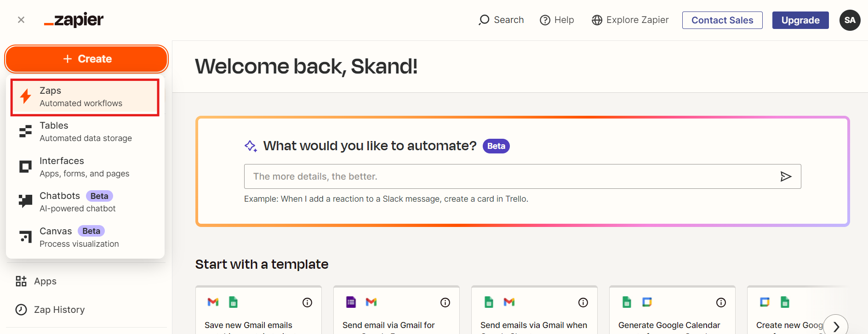Select Zaps Automated workflows menu item

[x=85, y=97]
